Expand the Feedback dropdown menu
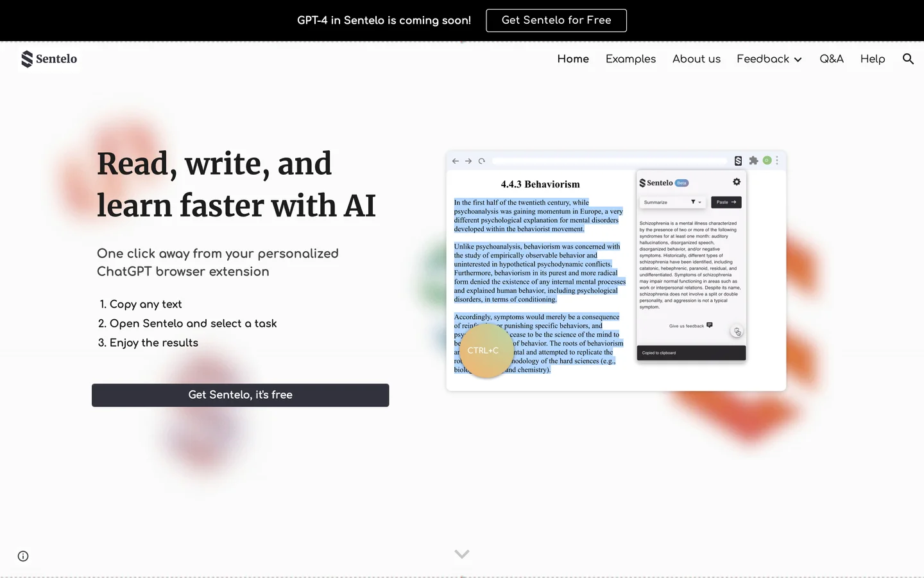 [x=769, y=59]
